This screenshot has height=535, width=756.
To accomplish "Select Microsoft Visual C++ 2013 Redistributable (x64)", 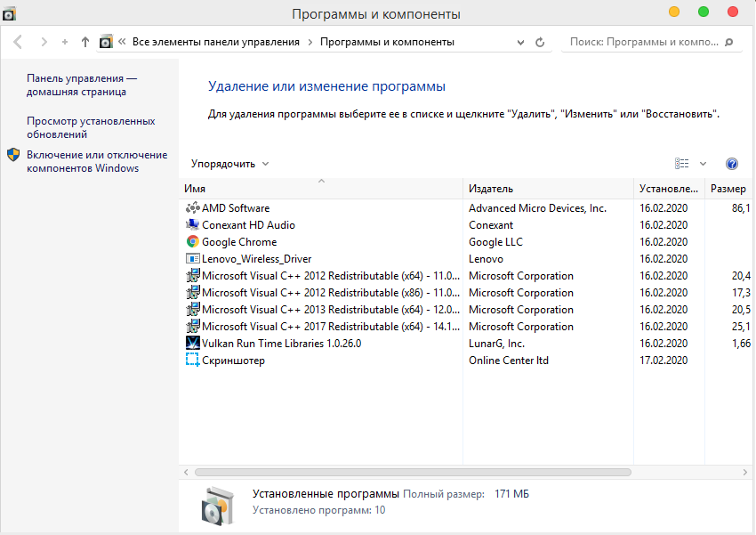I will 331,309.
